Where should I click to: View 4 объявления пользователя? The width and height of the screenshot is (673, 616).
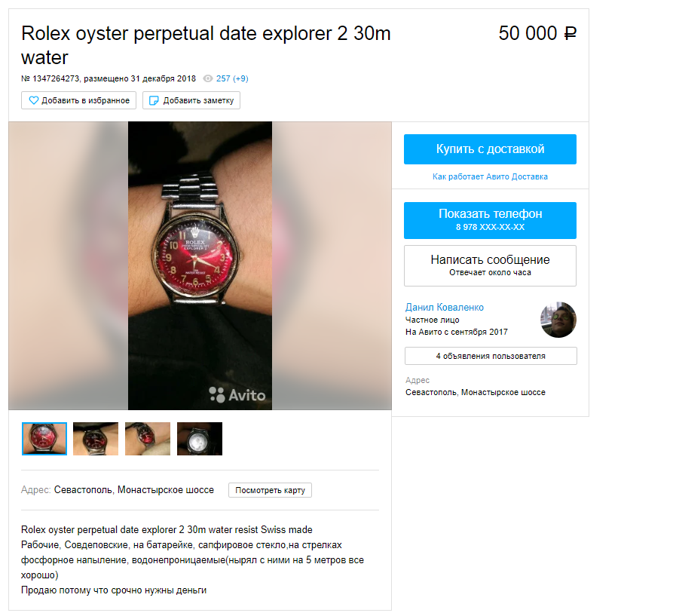click(x=491, y=356)
